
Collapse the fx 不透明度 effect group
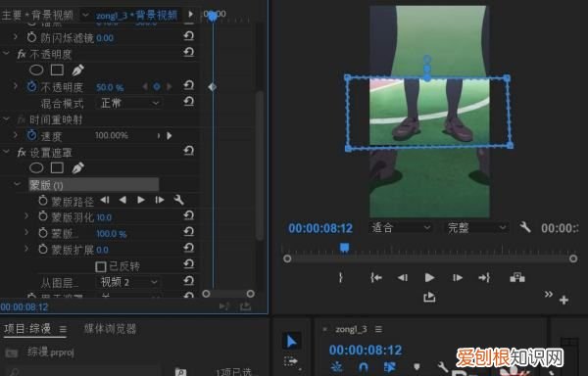click(x=7, y=54)
